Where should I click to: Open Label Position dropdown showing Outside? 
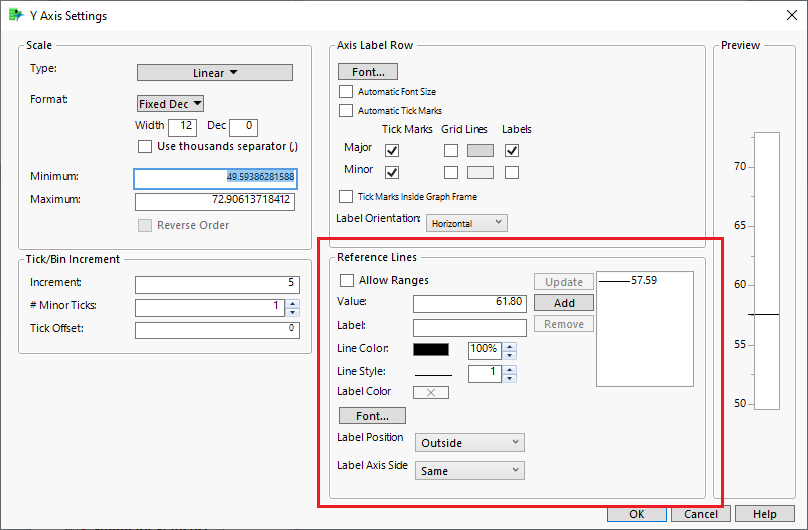tap(470, 442)
